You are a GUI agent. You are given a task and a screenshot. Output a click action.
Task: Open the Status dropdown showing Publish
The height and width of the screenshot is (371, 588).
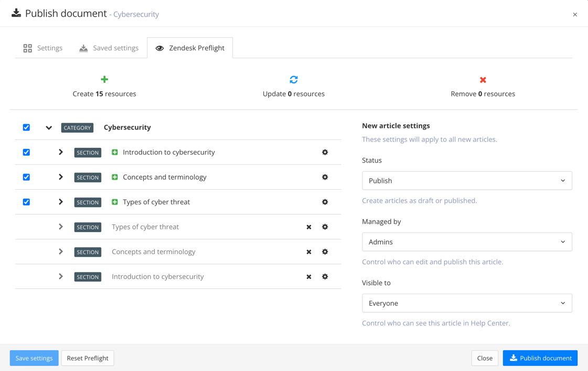click(x=467, y=180)
